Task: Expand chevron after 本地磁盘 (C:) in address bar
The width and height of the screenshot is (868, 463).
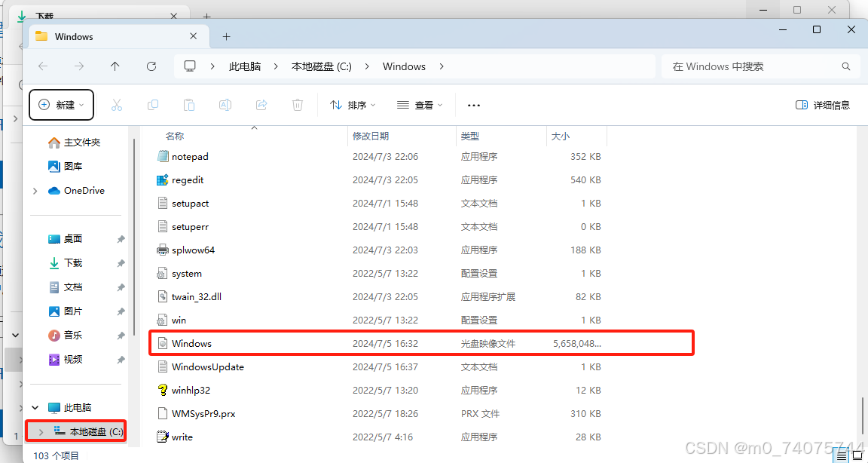Action: pyautogui.click(x=366, y=66)
